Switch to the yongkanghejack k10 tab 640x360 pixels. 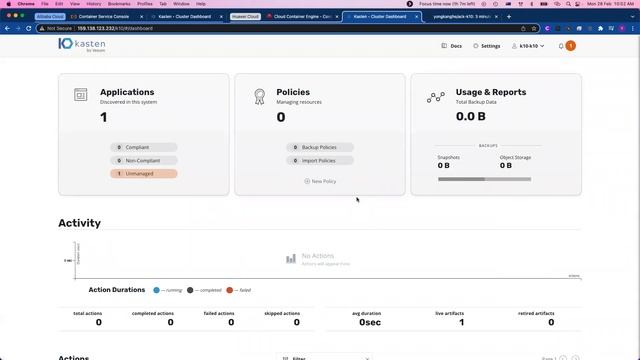462,17
